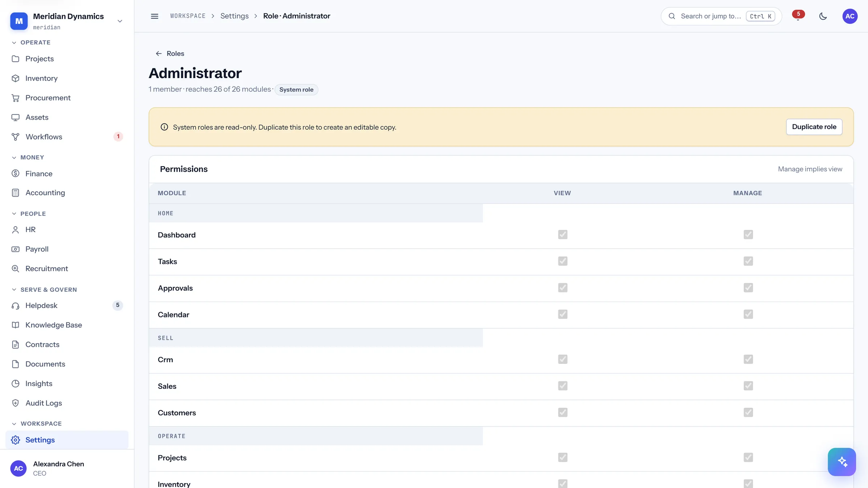The height and width of the screenshot is (488, 868).
Task: Collapse the SERVE & GOVERN section
Action: (44, 290)
